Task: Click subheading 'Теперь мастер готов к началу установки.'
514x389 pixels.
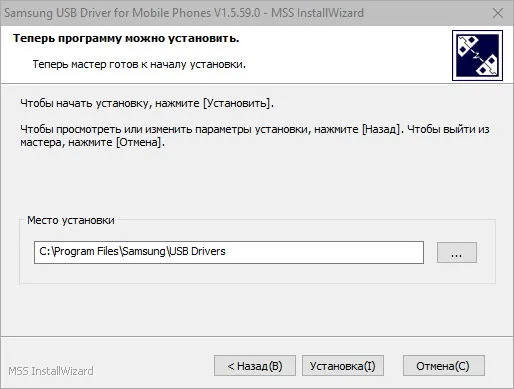Action: [139, 64]
